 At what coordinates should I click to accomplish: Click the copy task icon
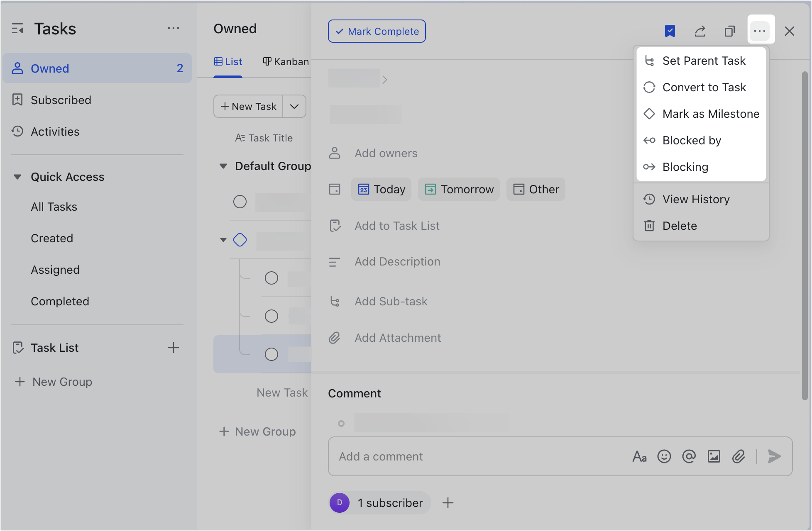point(729,31)
